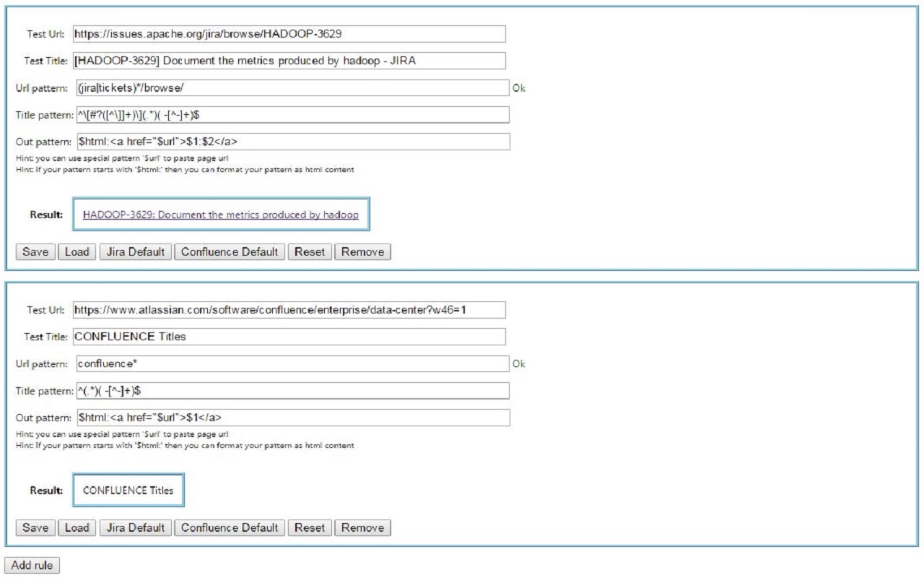Image resolution: width=924 pixels, height=578 pixels.
Task: Add a new rule
Action: [32, 566]
